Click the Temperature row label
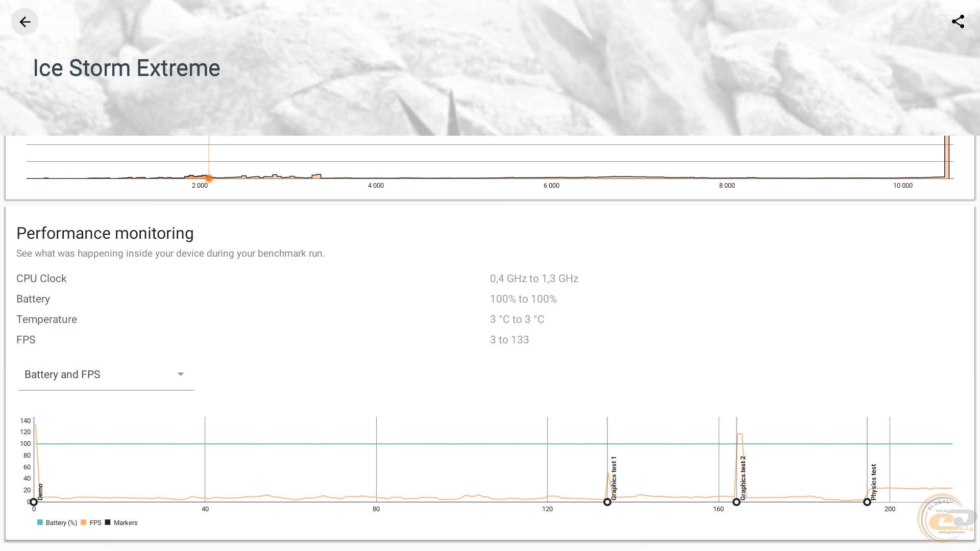 46,319
